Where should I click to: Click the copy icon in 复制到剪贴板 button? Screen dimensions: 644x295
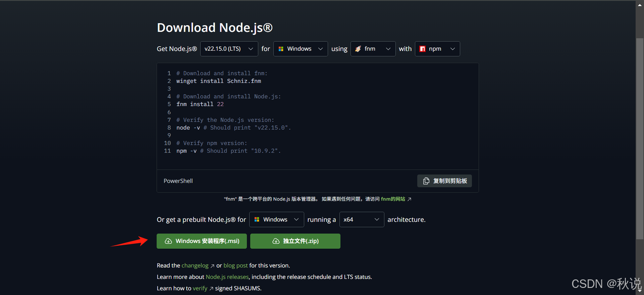click(426, 181)
